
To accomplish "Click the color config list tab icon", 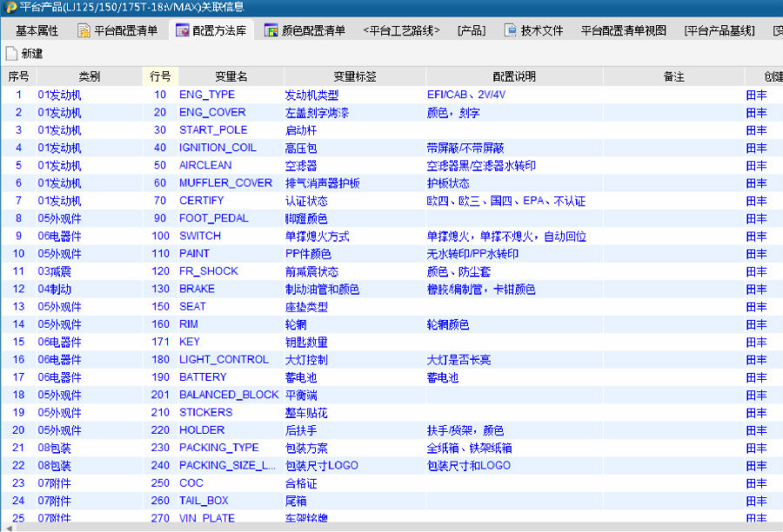I will [271, 30].
